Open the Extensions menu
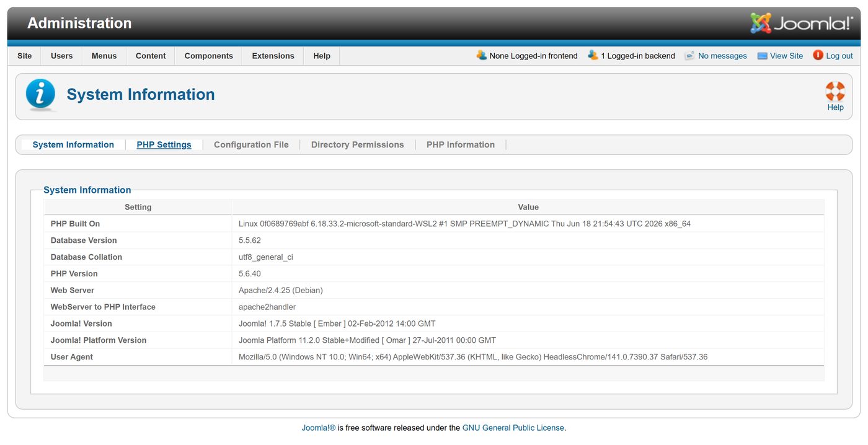This screenshot has width=868, height=445. click(273, 56)
